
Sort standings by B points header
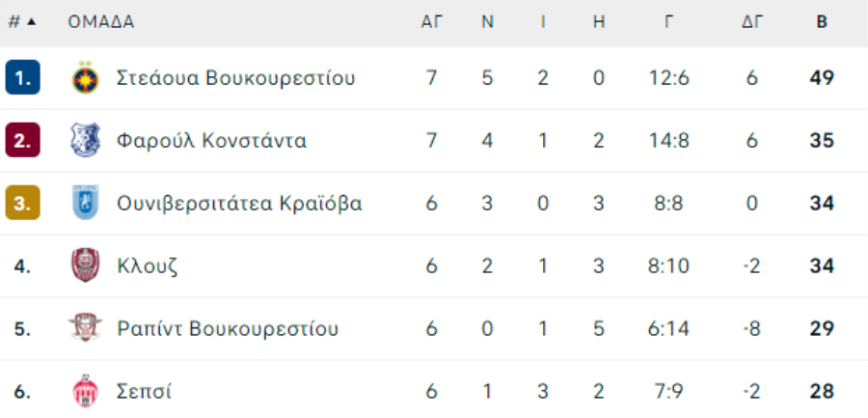[822, 22]
